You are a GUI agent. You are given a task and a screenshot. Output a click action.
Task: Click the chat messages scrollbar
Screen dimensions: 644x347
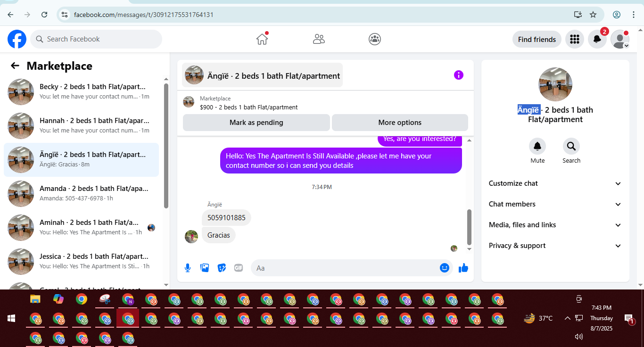click(469, 226)
